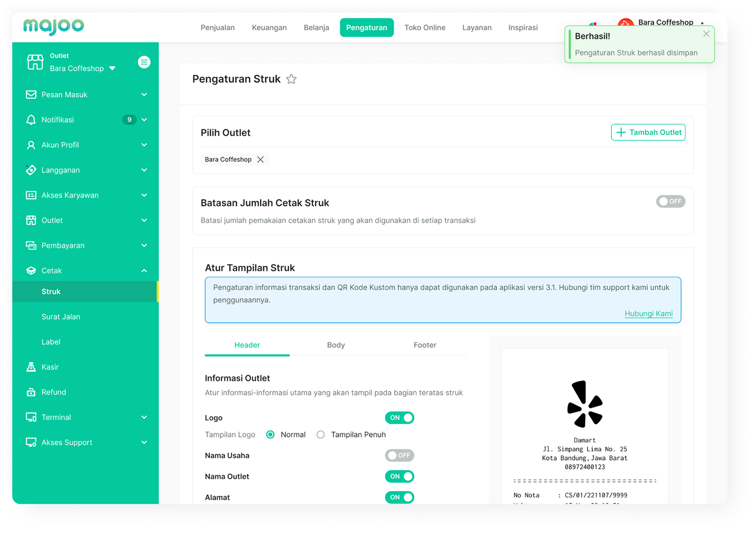The image size is (756, 533).
Task: Switch to the Footer tab
Action: [x=425, y=345]
